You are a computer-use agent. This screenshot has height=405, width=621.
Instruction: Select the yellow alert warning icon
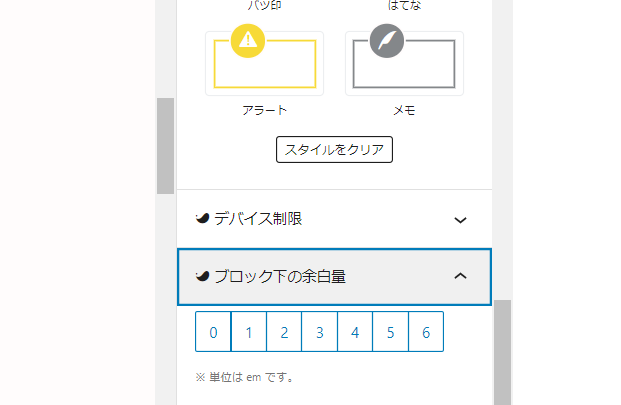pyautogui.click(x=248, y=41)
